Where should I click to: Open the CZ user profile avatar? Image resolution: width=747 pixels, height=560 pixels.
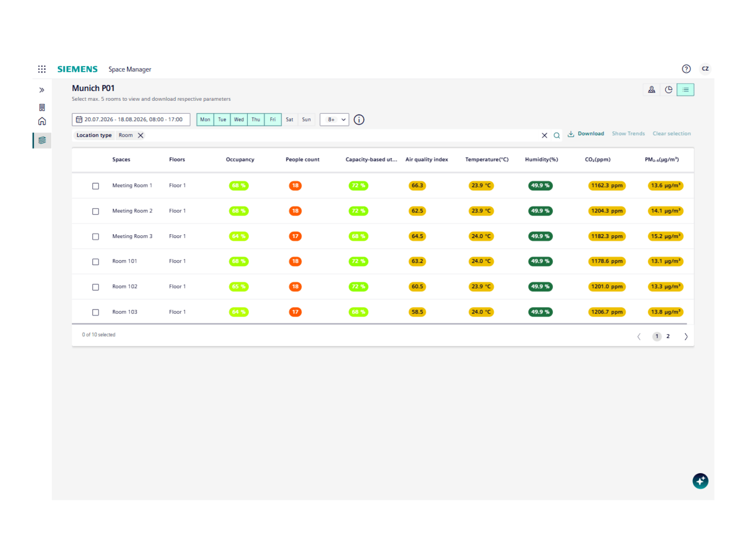click(705, 69)
